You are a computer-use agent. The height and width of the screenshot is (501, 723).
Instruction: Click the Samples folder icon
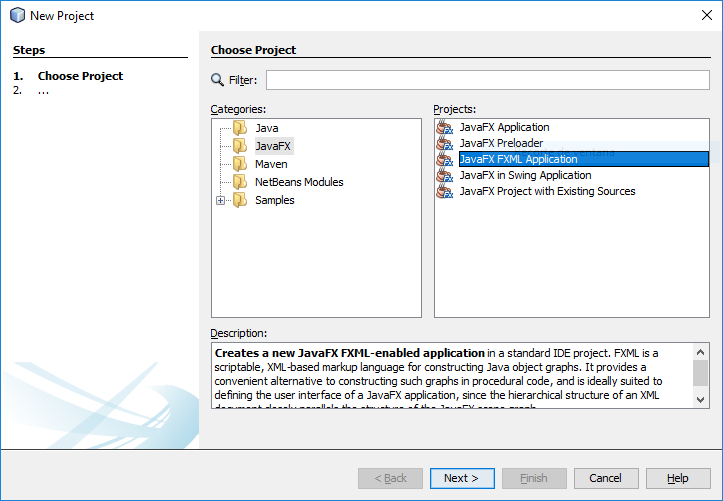[x=239, y=200]
